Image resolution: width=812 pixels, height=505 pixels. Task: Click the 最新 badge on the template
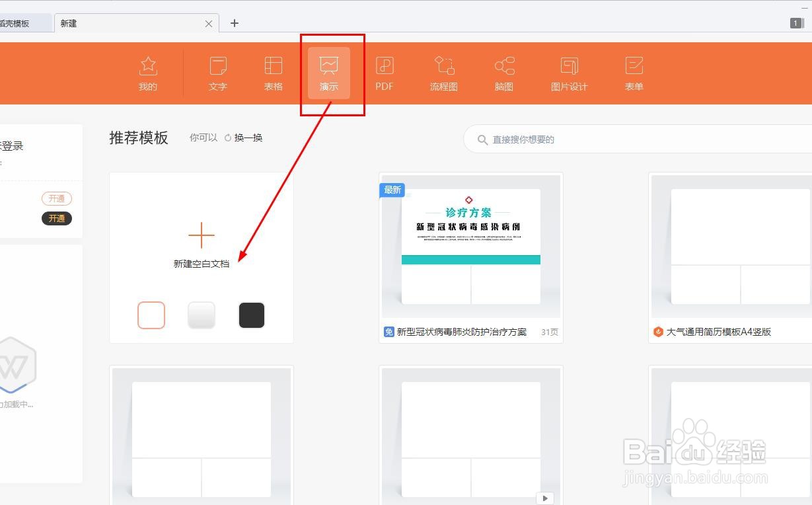click(x=392, y=190)
